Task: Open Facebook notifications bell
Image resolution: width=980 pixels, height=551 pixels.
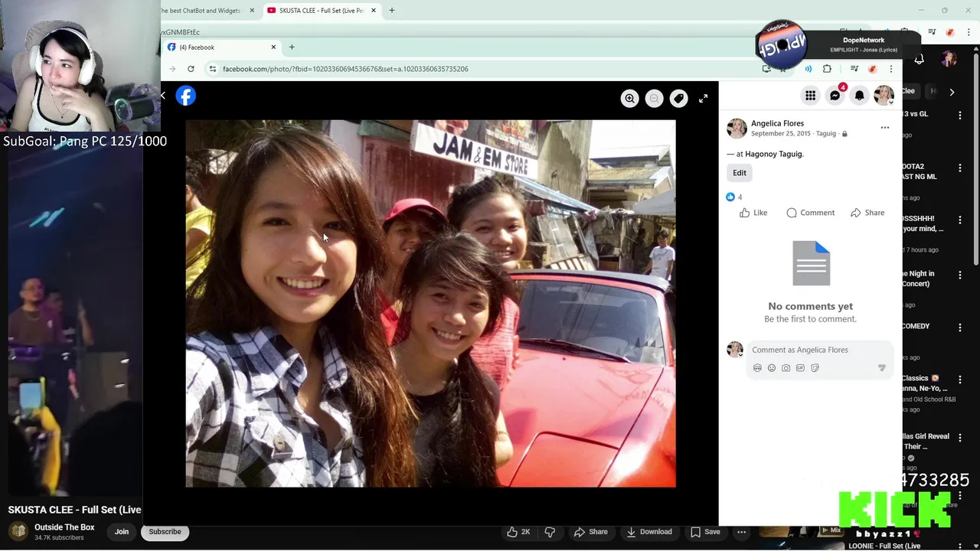Action: point(859,96)
